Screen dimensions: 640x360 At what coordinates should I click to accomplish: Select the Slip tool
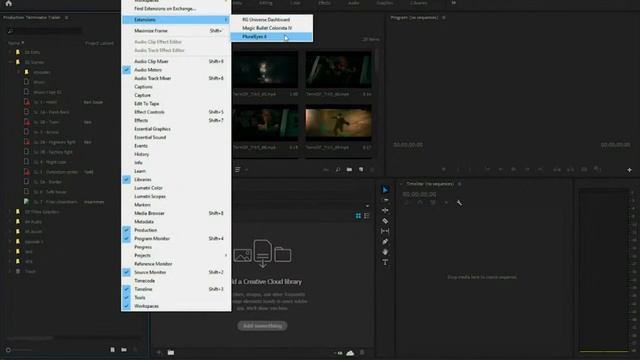[x=385, y=231]
